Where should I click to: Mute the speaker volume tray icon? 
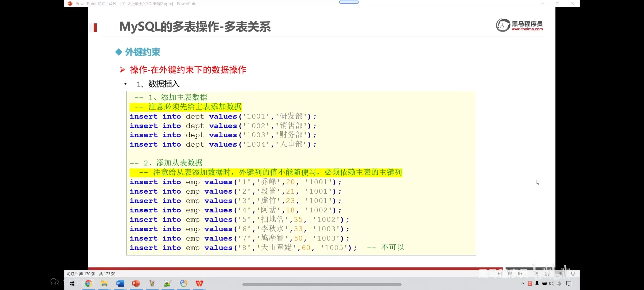pyautogui.click(x=551, y=283)
